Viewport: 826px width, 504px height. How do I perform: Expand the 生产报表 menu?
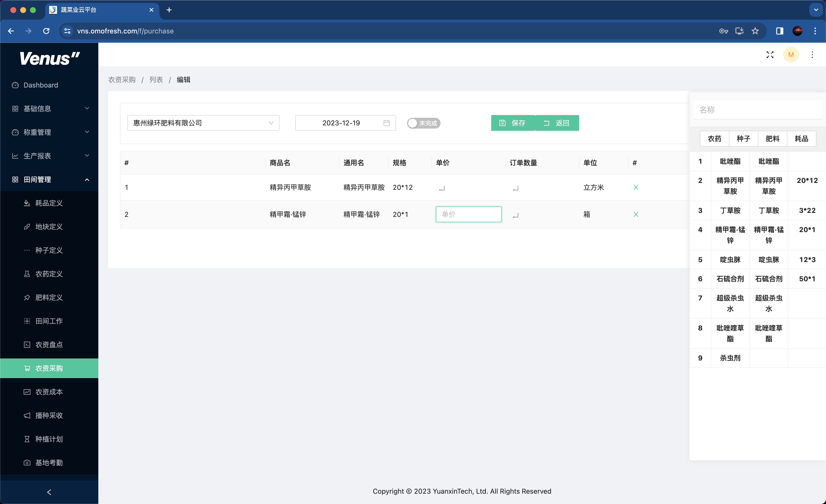[49, 156]
